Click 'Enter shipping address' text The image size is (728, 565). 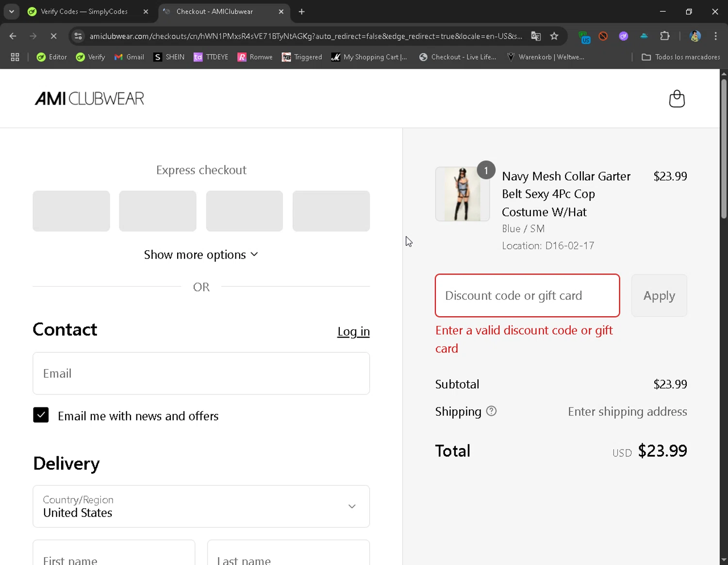(628, 412)
